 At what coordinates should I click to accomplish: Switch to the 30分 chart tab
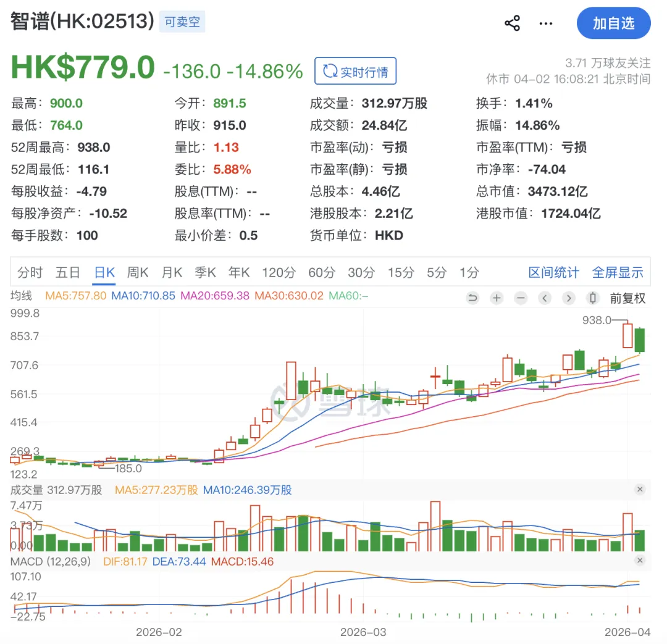point(361,272)
